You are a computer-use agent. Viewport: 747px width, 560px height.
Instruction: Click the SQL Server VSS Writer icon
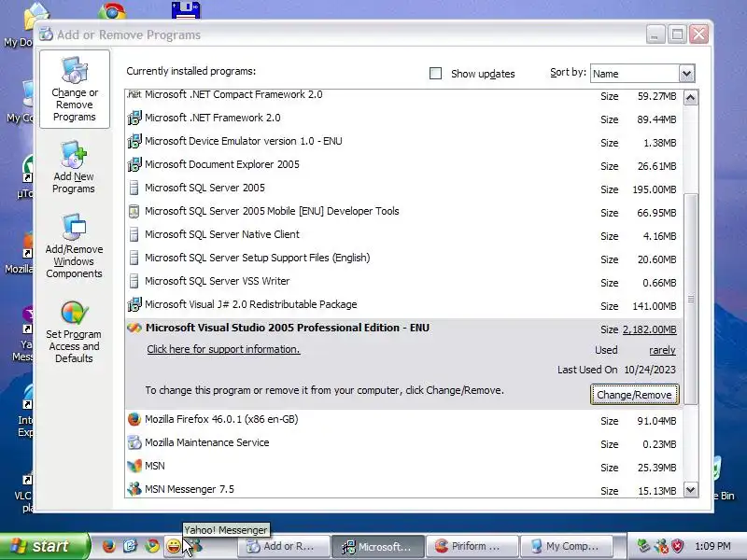coord(134,281)
